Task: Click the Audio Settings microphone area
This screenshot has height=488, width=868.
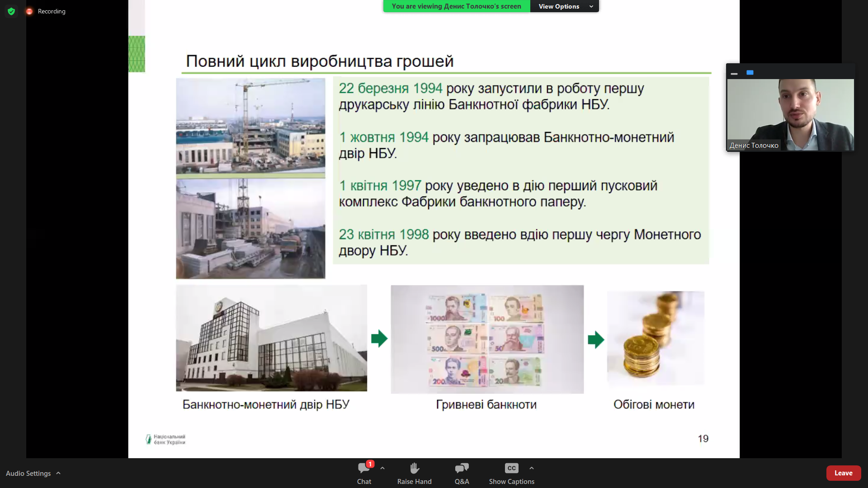Action: point(28,473)
